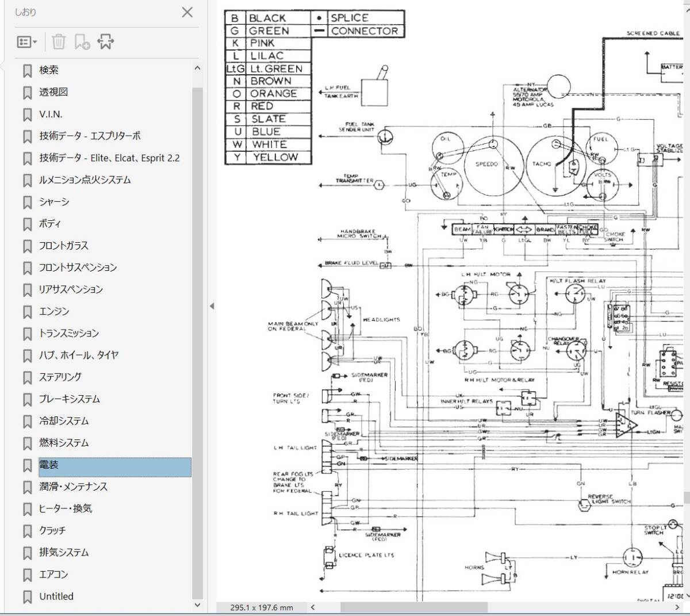Select the Untitled bookmark
The width and height of the screenshot is (690, 616).
(x=56, y=596)
